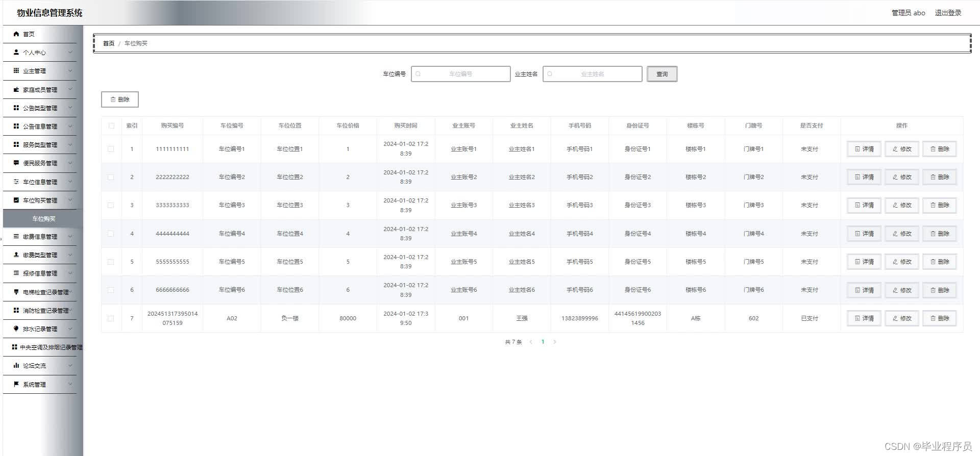
Task: Click the flag icon of 系统管理
Action: (16, 385)
